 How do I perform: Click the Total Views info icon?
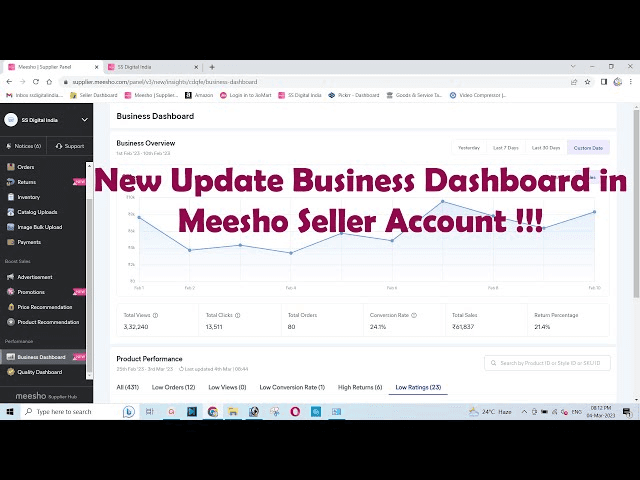click(156, 315)
